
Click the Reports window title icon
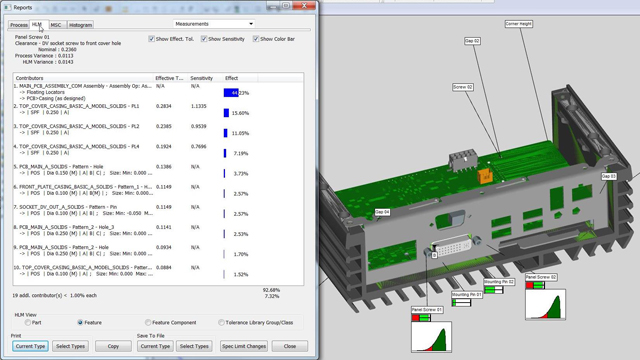[x=7, y=7]
